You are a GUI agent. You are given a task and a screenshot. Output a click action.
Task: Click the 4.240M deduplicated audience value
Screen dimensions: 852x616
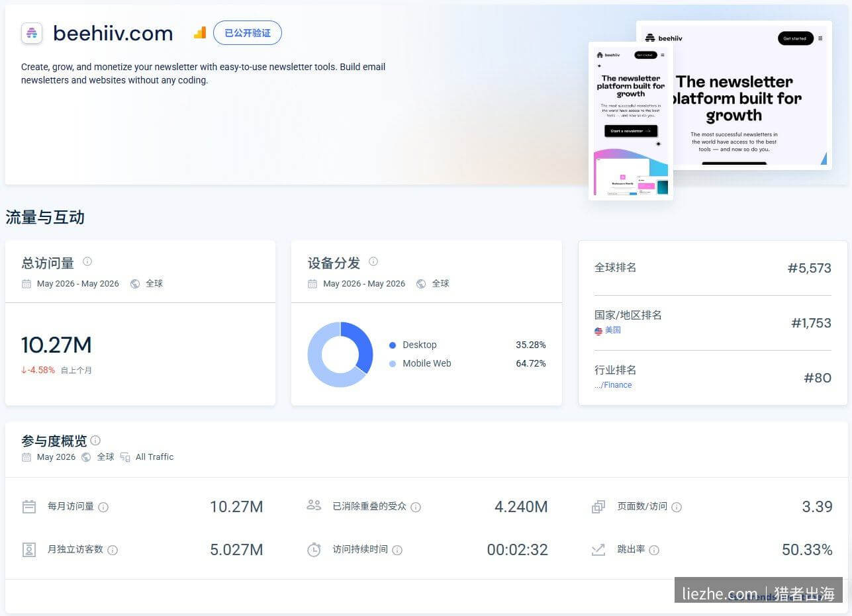(x=521, y=507)
